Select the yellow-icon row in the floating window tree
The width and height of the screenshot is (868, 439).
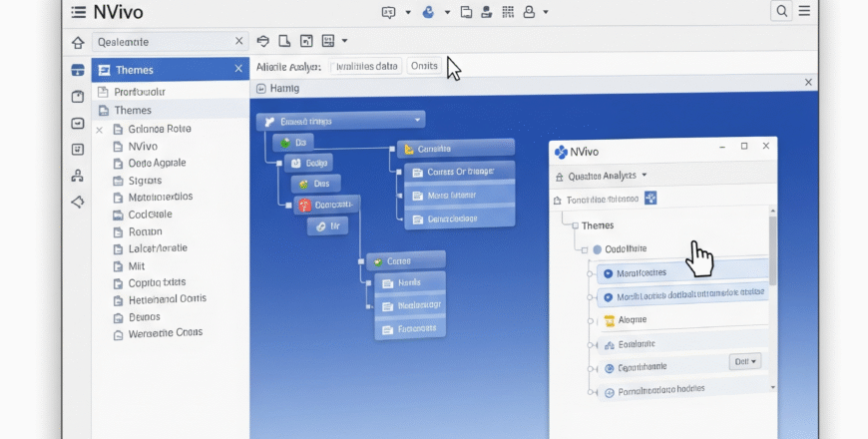pyautogui.click(x=682, y=320)
